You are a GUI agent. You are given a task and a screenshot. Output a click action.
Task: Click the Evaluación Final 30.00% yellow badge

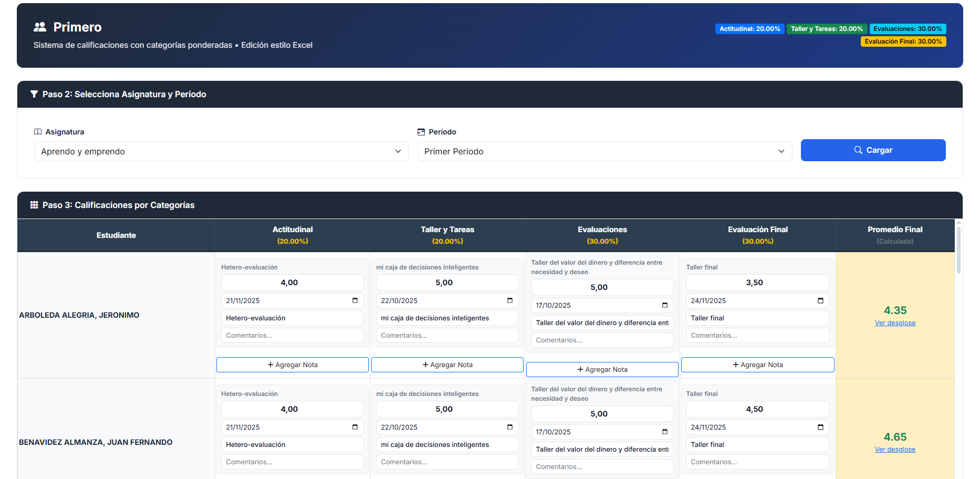click(x=903, y=41)
